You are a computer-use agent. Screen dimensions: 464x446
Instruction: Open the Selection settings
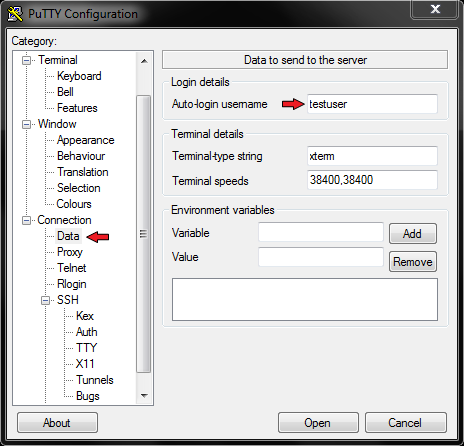click(78, 188)
